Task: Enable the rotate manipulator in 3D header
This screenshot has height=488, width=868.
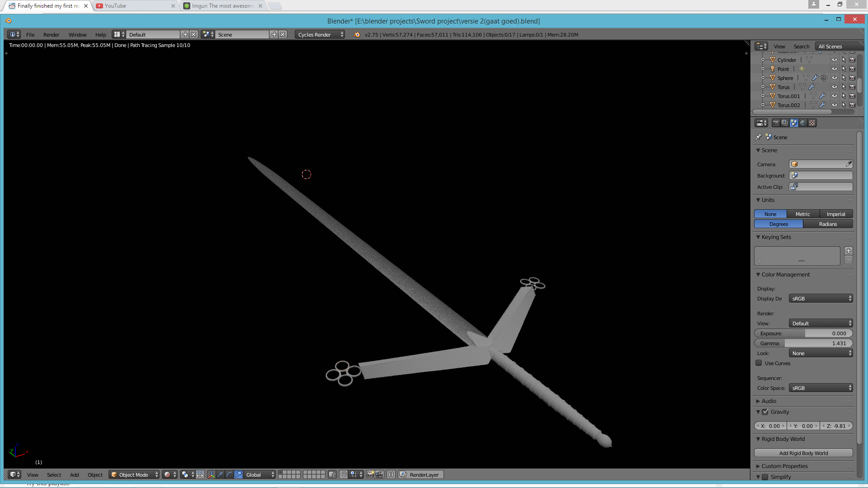Action: coord(229,474)
